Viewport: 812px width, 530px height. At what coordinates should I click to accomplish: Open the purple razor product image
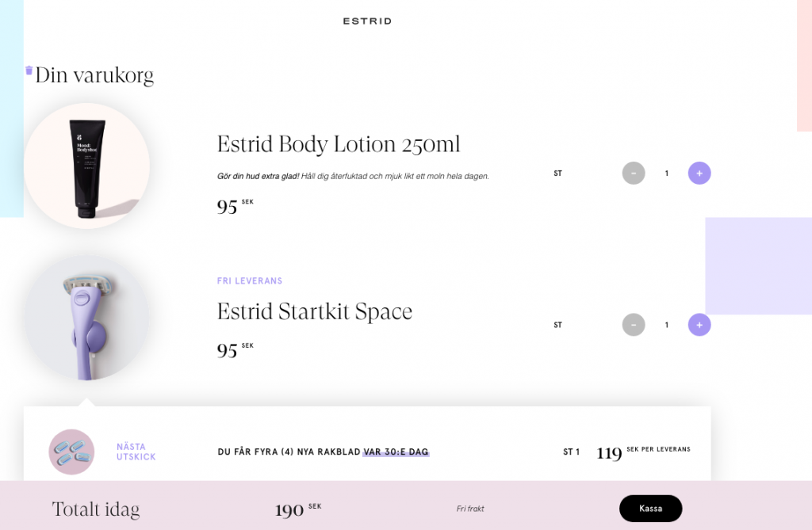pyautogui.click(x=86, y=318)
